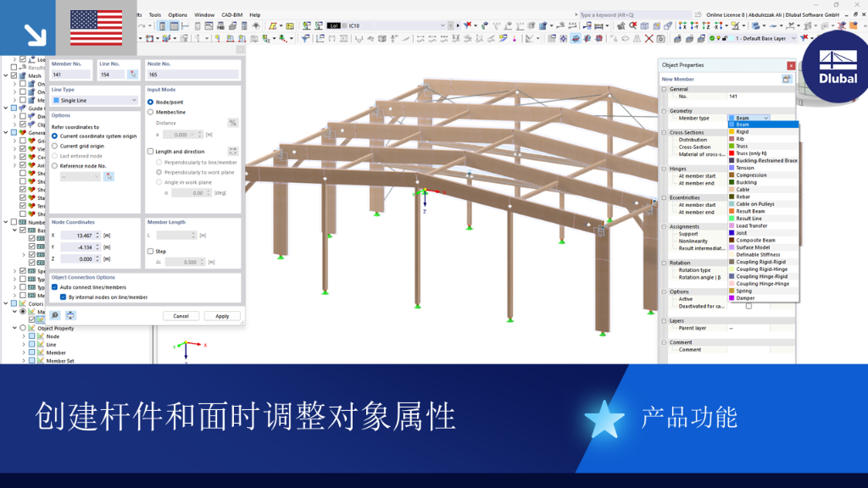Screen dimensions: 868x488
Task: Expand the Member Set tree item
Action: (24, 361)
